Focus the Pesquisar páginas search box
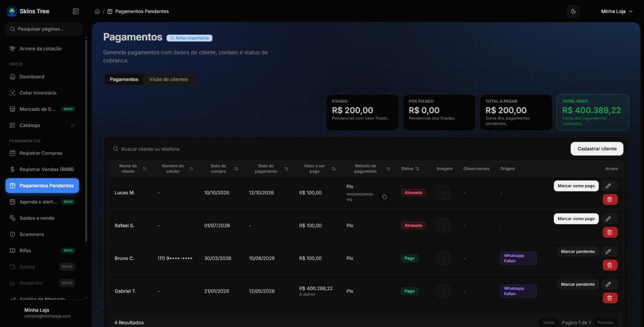This screenshot has height=327, width=644. point(44,29)
